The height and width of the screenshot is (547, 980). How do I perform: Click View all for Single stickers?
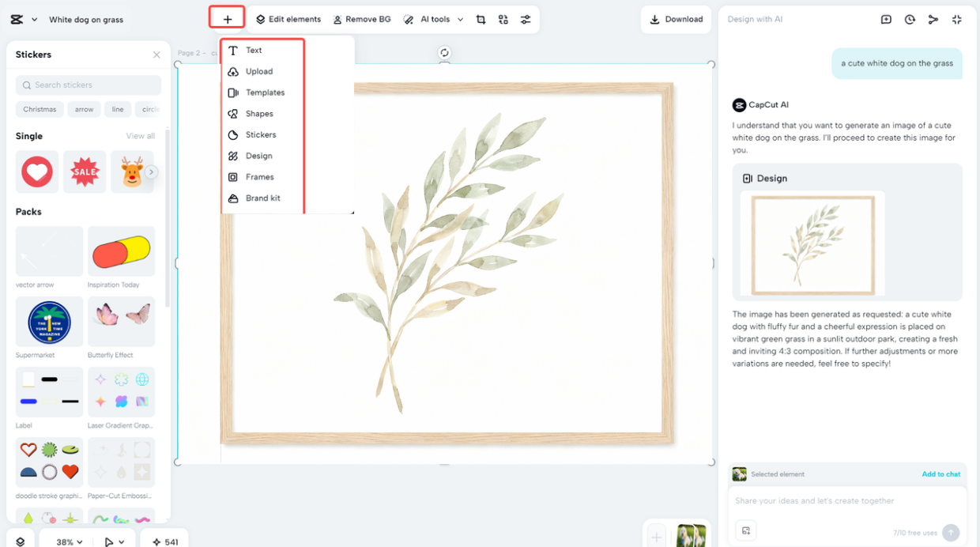[141, 136]
